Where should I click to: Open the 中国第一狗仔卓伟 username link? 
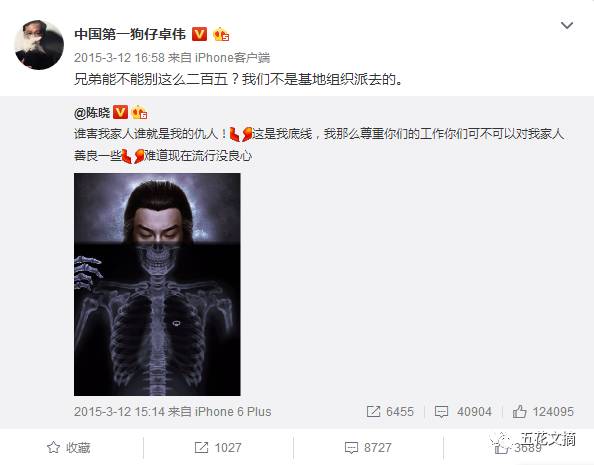(x=130, y=34)
